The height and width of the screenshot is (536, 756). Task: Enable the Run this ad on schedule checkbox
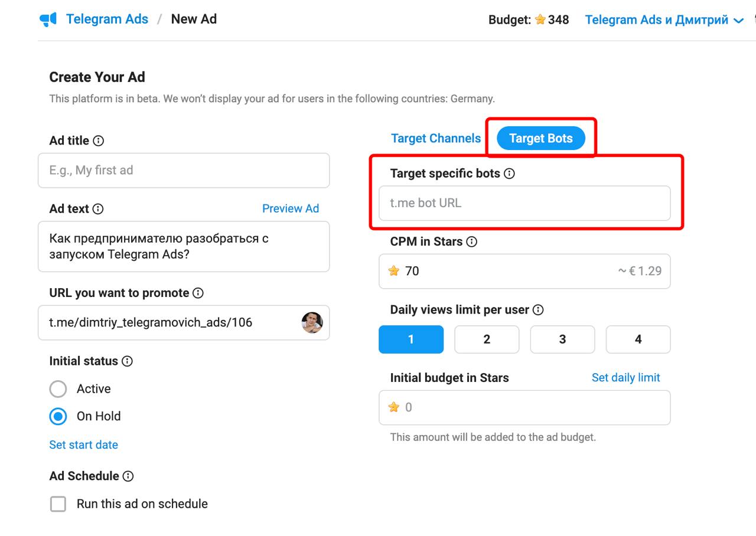(58, 504)
